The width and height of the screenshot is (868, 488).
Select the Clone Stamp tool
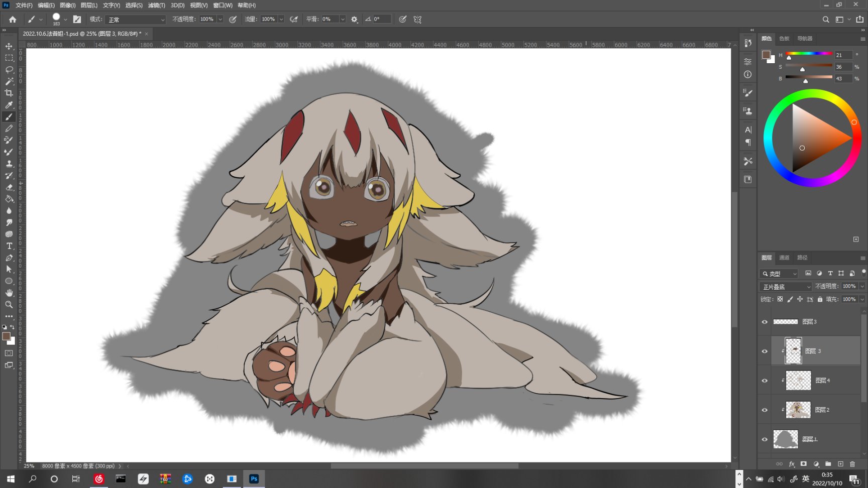(x=9, y=164)
